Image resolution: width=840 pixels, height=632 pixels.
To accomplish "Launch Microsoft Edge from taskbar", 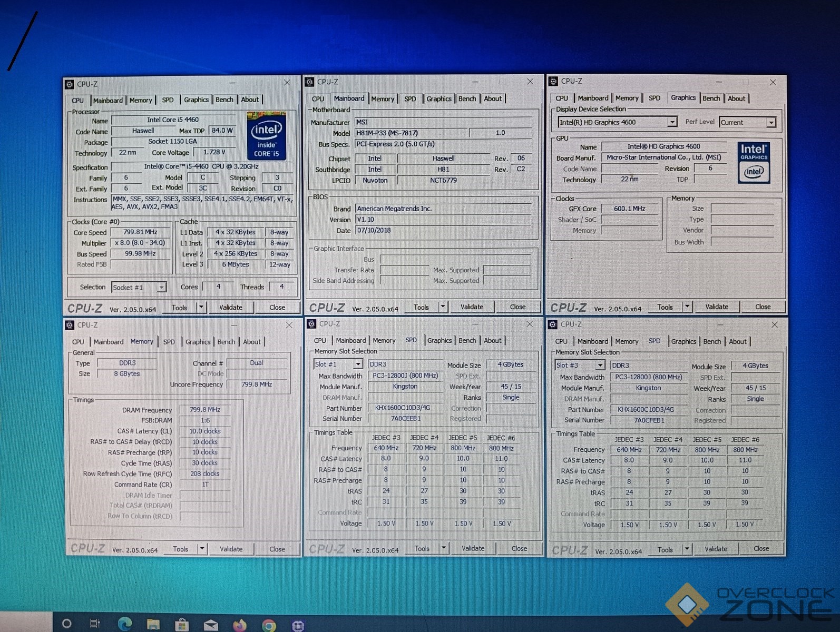I will [125, 624].
